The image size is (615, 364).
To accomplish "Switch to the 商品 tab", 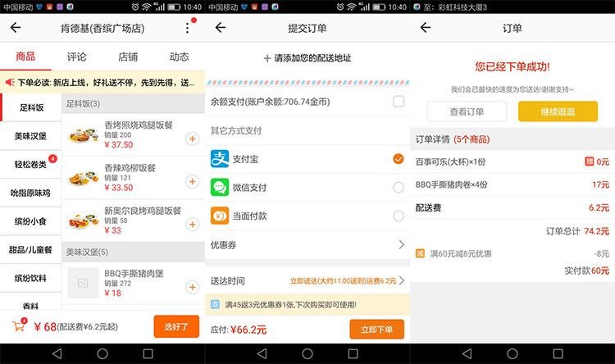I will pos(25,57).
